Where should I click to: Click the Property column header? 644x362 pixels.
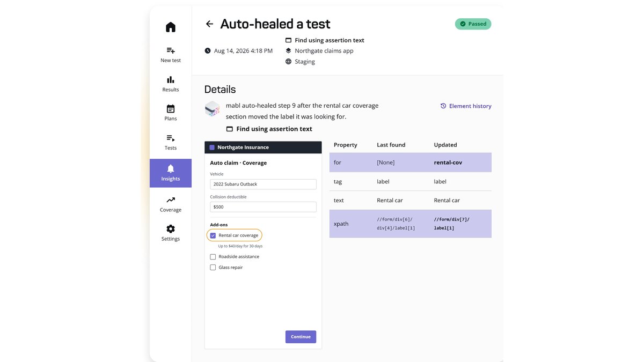346,145
